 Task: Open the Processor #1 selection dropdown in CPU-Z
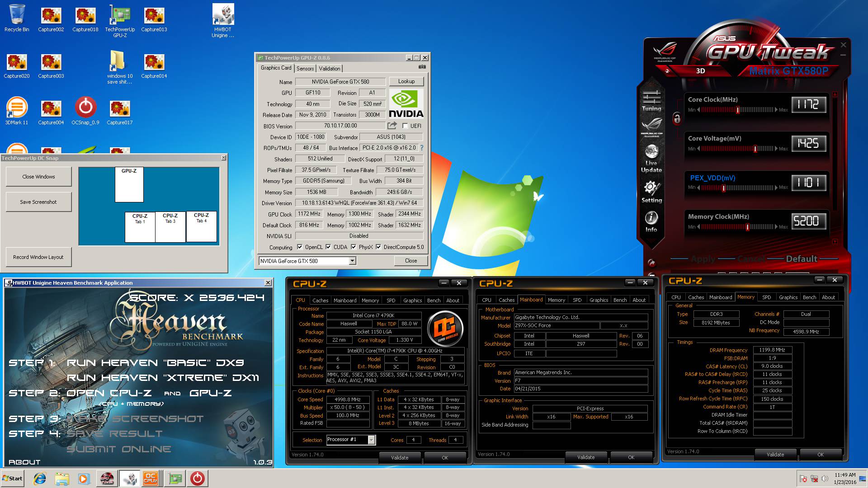[371, 440]
